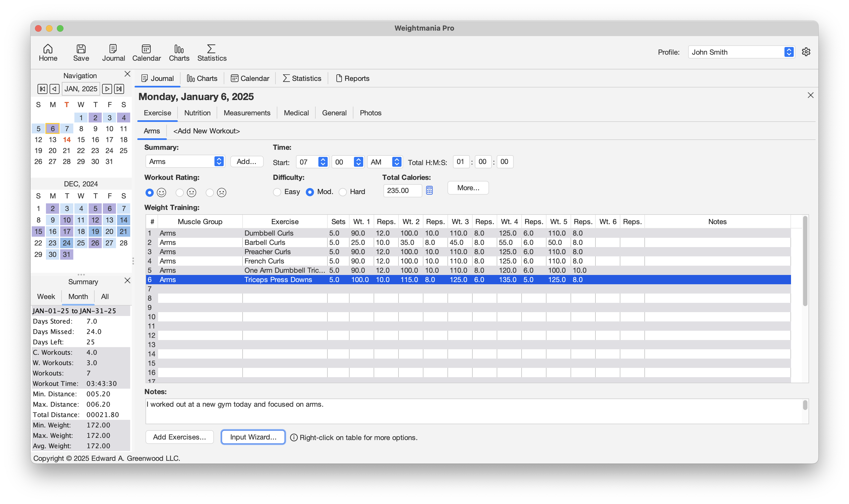The image size is (849, 504).
Task: Switch to the Statistics view tab
Action: tap(302, 78)
